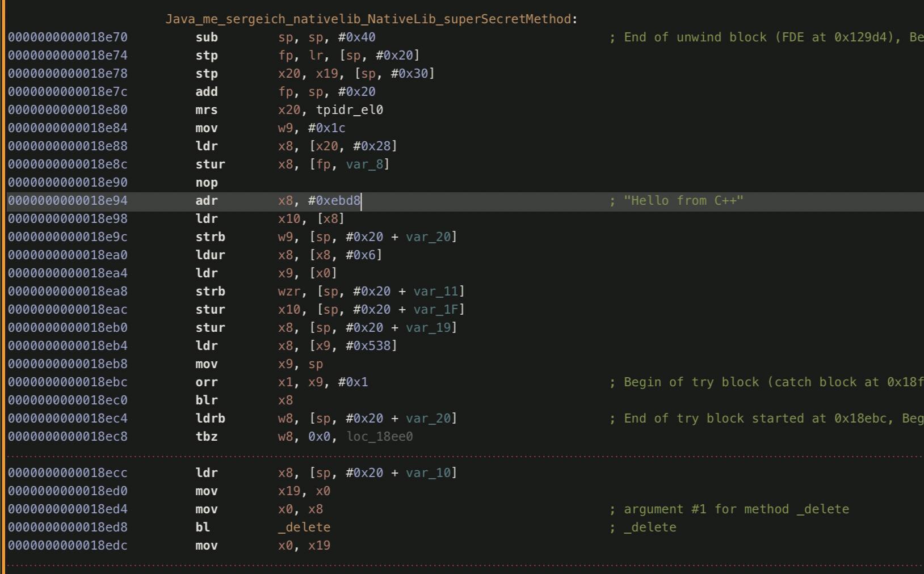Click var_11 in the strb wzr line
The height and width of the screenshot is (574, 924).
click(435, 292)
